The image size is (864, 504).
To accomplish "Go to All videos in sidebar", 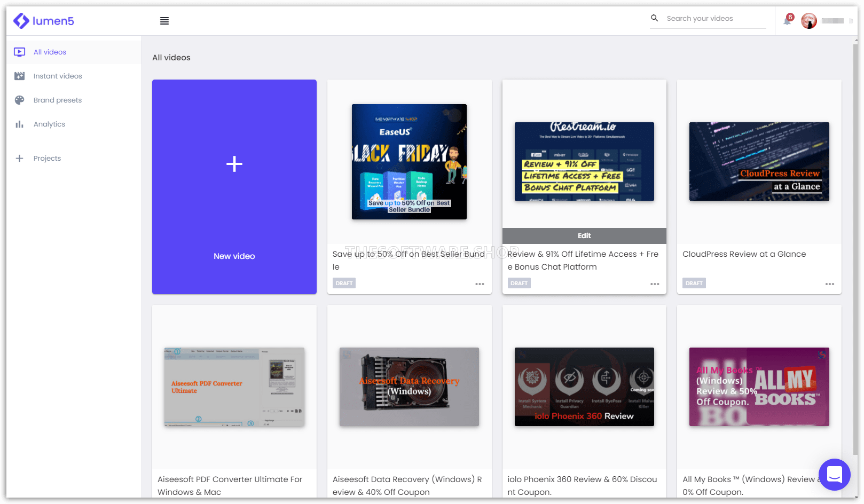I will click(x=50, y=52).
